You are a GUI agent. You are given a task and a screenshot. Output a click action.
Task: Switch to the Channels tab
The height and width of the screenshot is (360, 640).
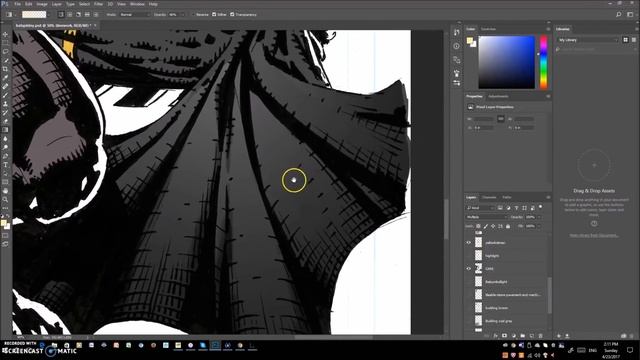click(489, 197)
